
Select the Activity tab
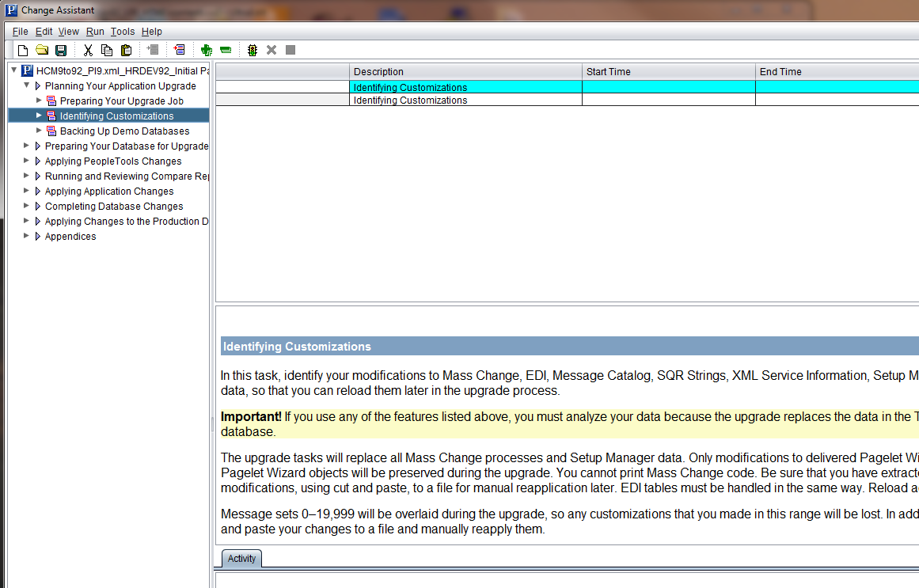[x=241, y=559]
